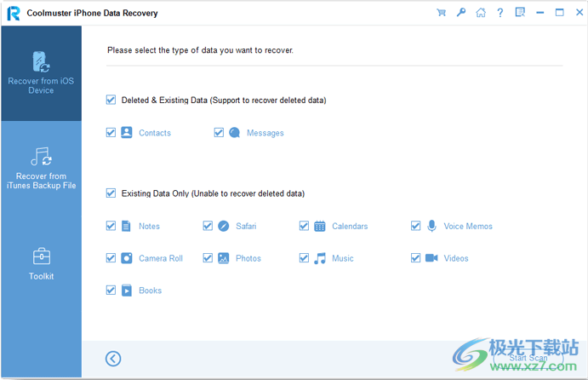Click the Safari compass icon

click(x=224, y=226)
